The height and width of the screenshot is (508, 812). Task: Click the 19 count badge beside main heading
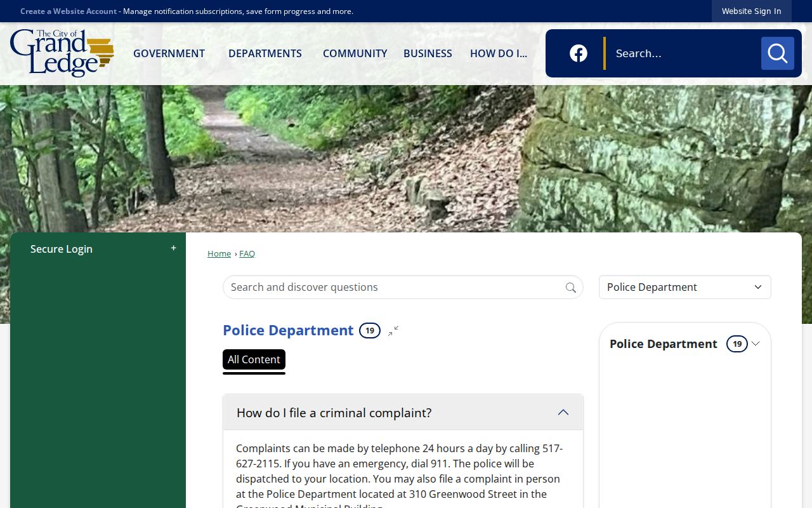370,331
